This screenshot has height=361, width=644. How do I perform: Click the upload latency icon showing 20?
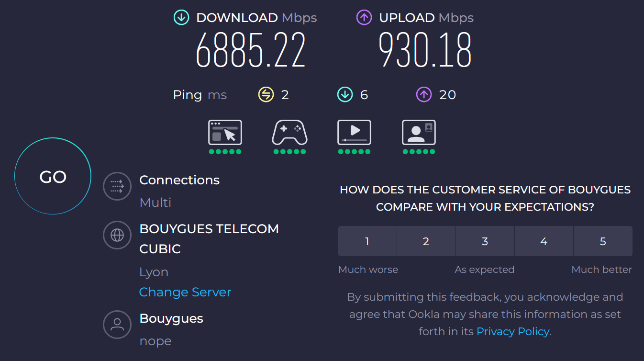coord(424,95)
